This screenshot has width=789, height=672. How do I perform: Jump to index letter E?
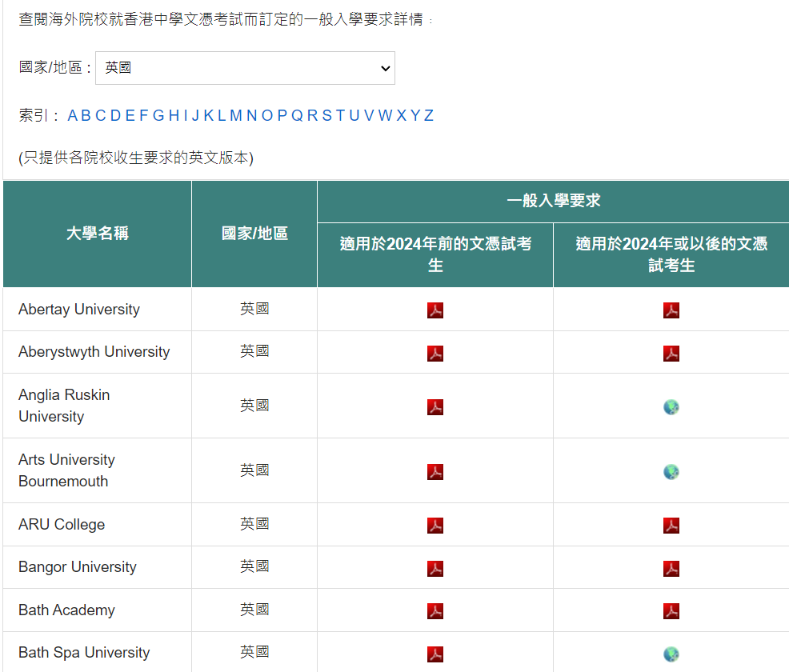click(130, 116)
